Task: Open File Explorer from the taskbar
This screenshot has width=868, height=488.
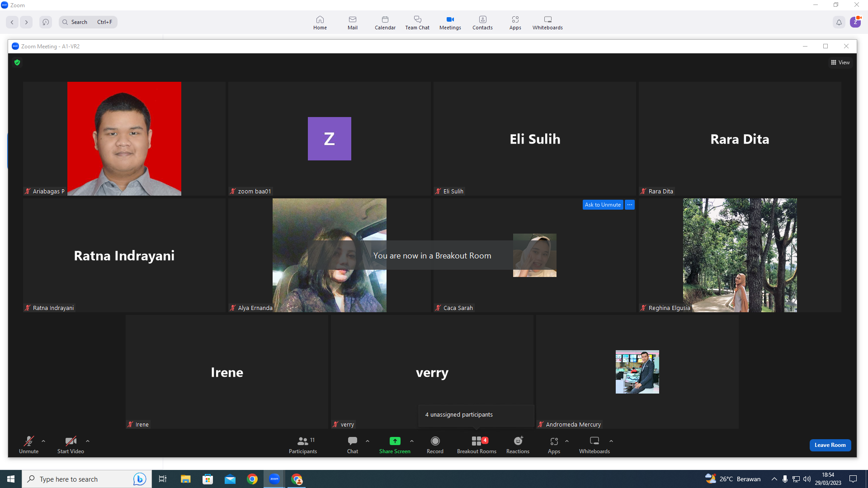Action: click(x=185, y=479)
